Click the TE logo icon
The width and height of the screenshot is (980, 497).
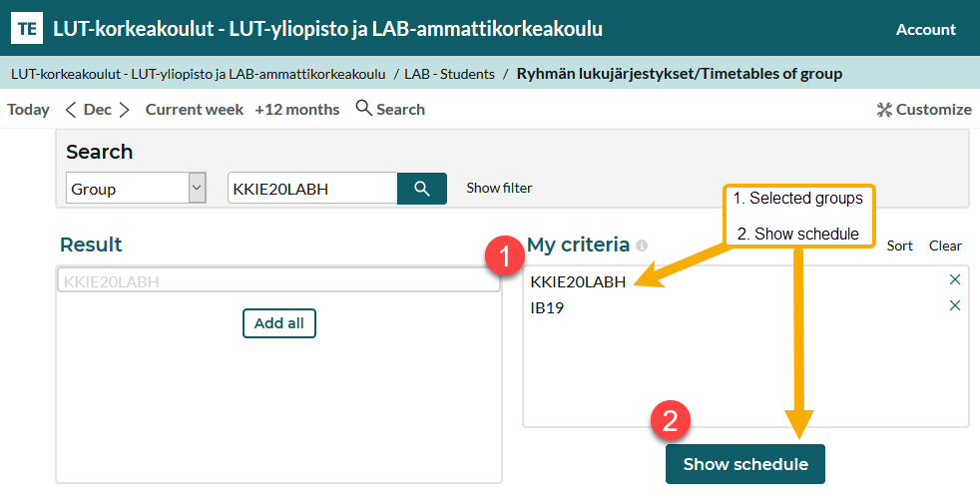coord(27,29)
